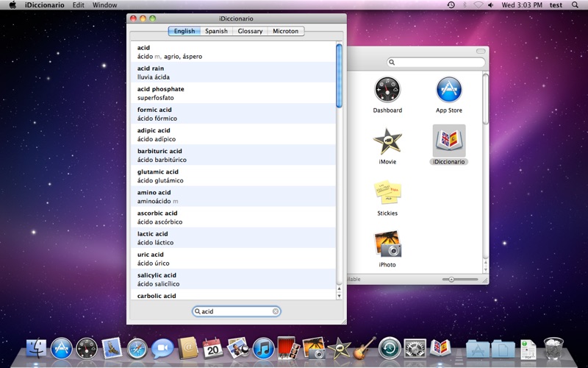Open iCal from the Dock
Viewport: 588px width, 368px height.
coord(212,348)
